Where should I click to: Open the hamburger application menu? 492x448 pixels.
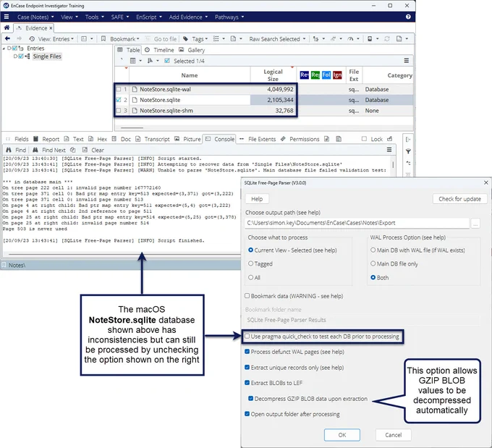pos(7,17)
